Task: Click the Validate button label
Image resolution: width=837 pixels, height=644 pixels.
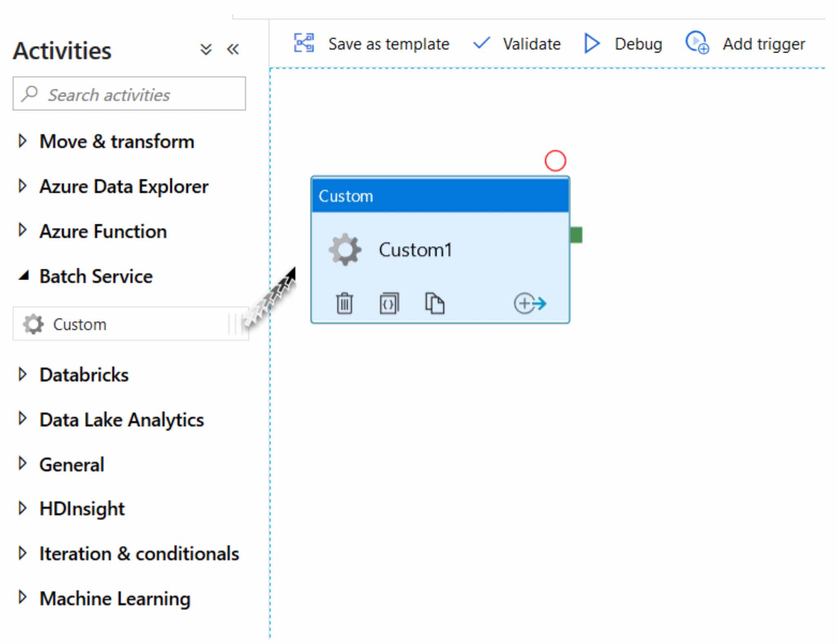Action: tap(532, 44)
